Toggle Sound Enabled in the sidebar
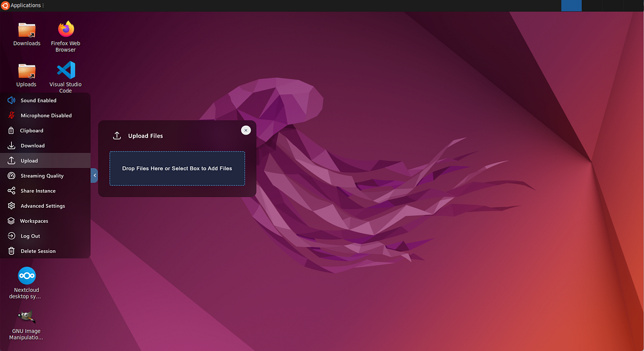644x351 pixels. 45,101
